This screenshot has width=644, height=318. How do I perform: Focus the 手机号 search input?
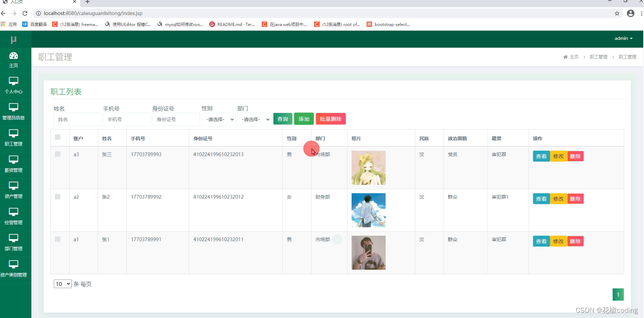127,119
